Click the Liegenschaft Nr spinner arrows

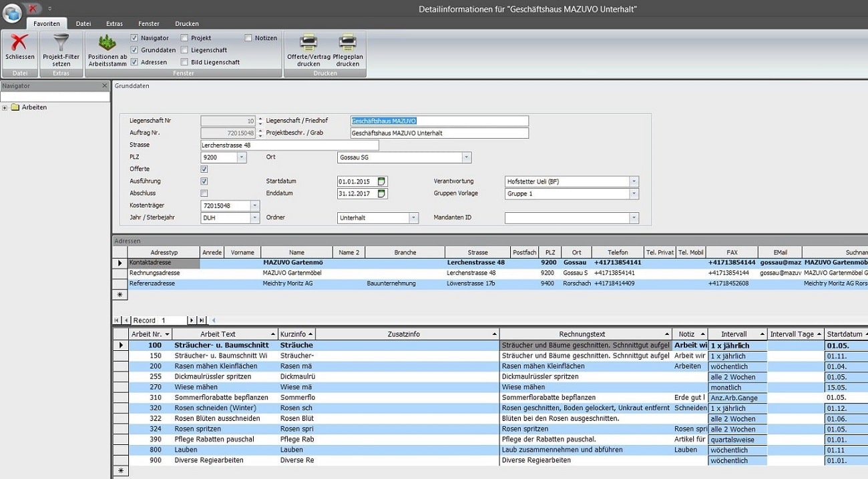pos(260,121)
